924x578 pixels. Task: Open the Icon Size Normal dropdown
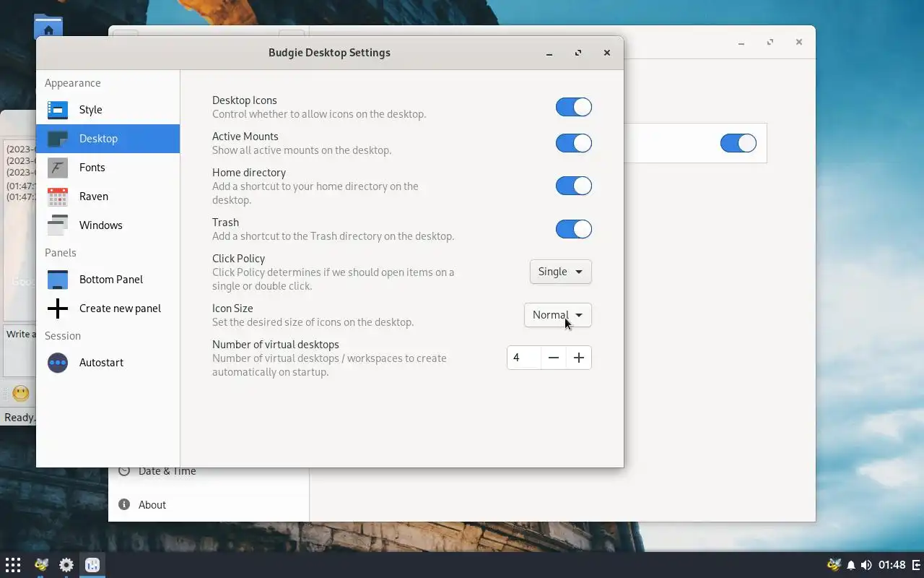point(558,315)
